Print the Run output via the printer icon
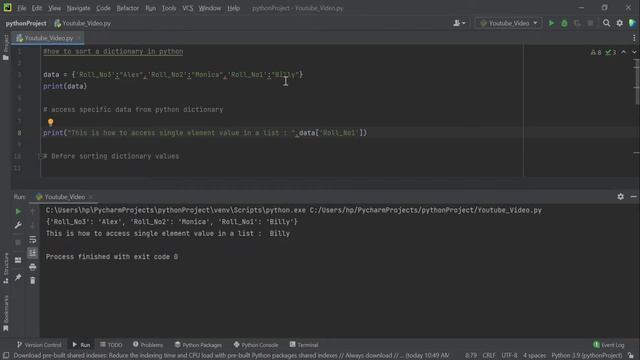The height and width of the screenshot is (360, 640). pos(33,267)
